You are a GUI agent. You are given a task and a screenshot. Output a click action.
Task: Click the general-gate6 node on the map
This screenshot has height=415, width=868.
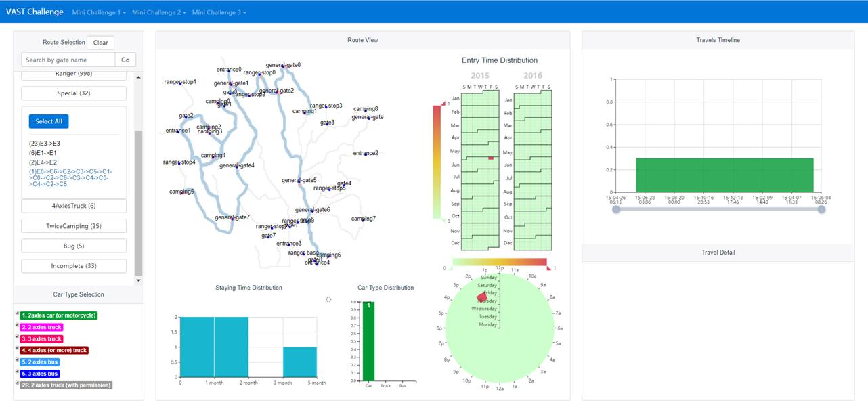click(313, 210)
